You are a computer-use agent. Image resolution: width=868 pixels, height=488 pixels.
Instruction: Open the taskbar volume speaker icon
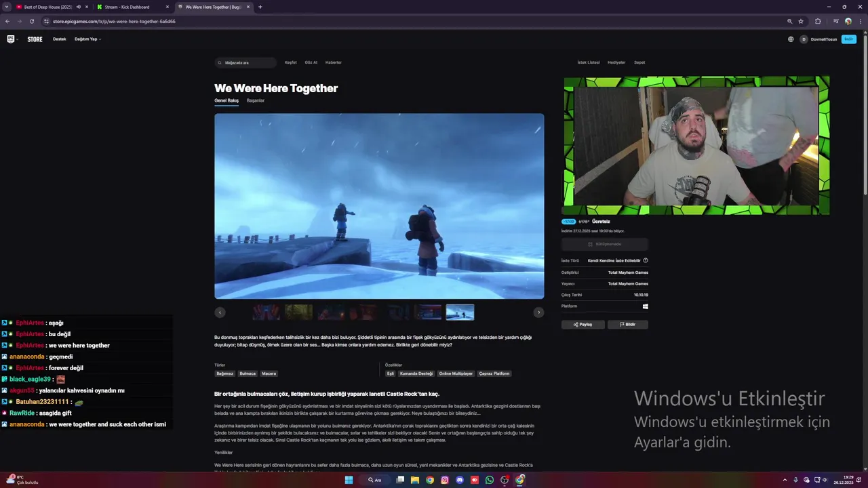pos(825,480)
